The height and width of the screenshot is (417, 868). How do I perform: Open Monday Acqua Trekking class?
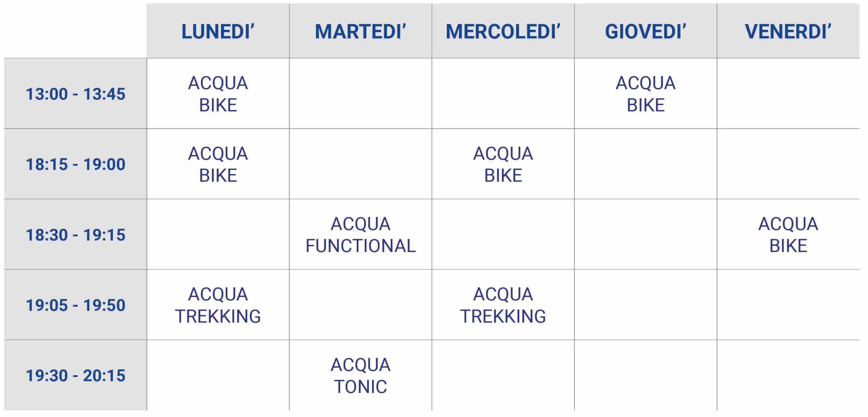(218, 305)
